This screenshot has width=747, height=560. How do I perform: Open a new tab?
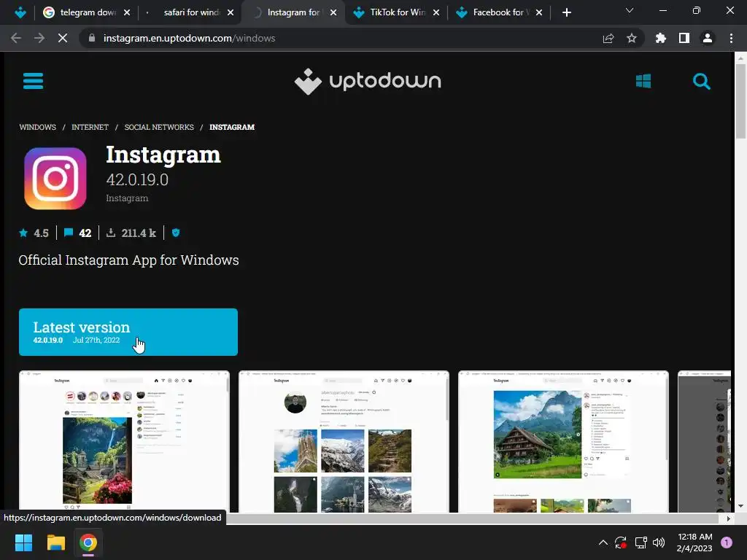566,12
